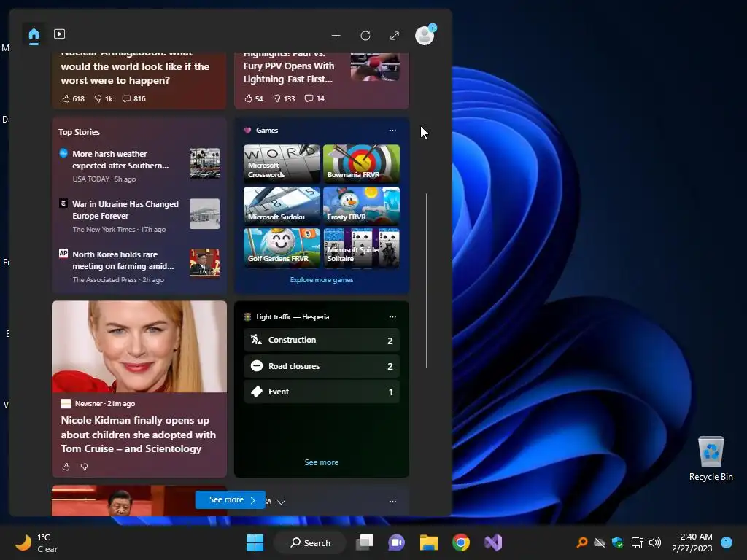Refresh the widgets feed
This screenshot has height=560, width=747.
(365, 36)
